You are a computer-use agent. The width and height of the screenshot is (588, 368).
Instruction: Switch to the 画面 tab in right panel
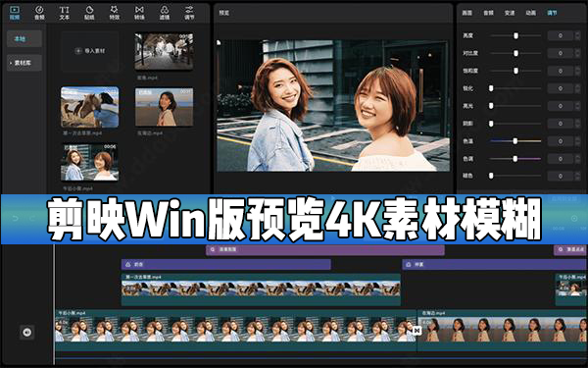pyautogui.click(x=466, y=13)
